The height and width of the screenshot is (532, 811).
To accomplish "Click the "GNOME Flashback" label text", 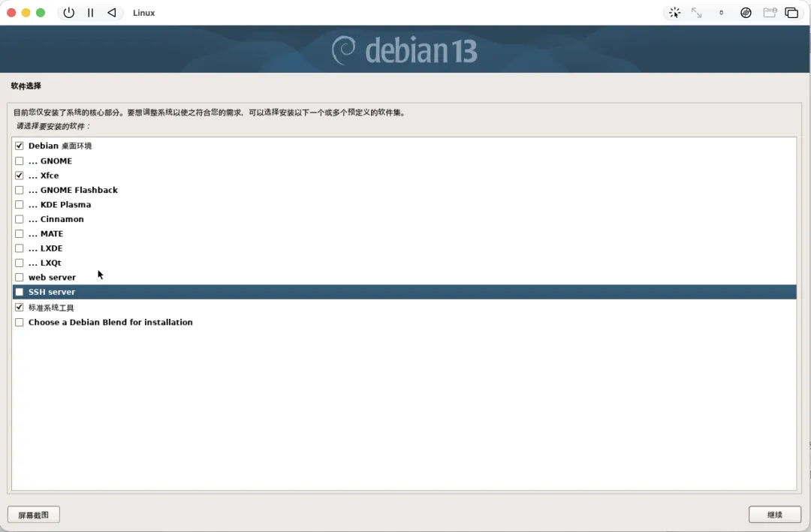I will tap(79, 190).
